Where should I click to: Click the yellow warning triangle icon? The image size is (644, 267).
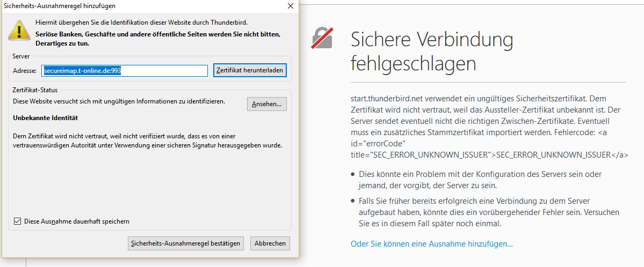point(19,30)
